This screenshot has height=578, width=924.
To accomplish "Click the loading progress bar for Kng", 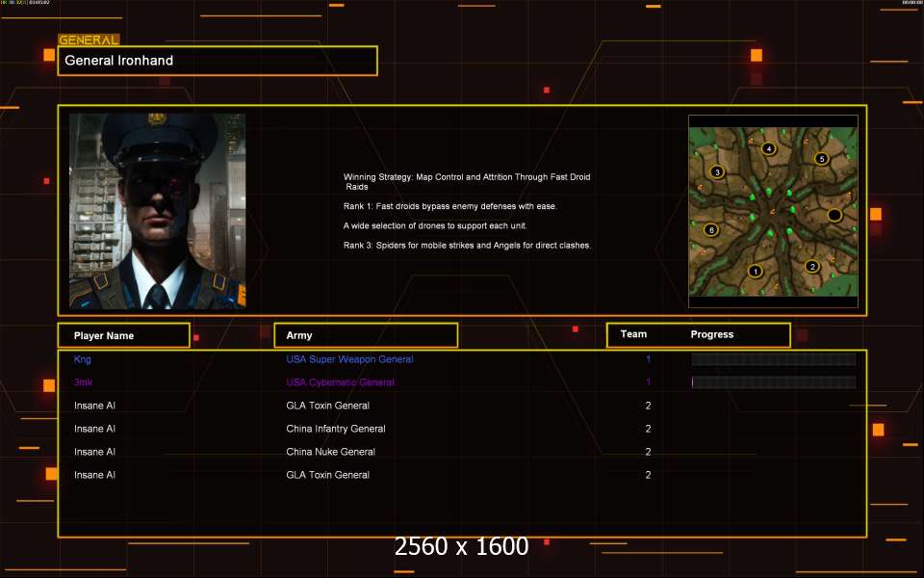I will (773, 359).
